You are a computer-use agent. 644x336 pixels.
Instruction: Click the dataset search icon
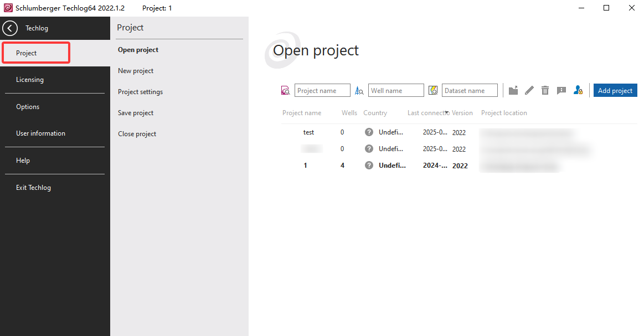point(433,90)
